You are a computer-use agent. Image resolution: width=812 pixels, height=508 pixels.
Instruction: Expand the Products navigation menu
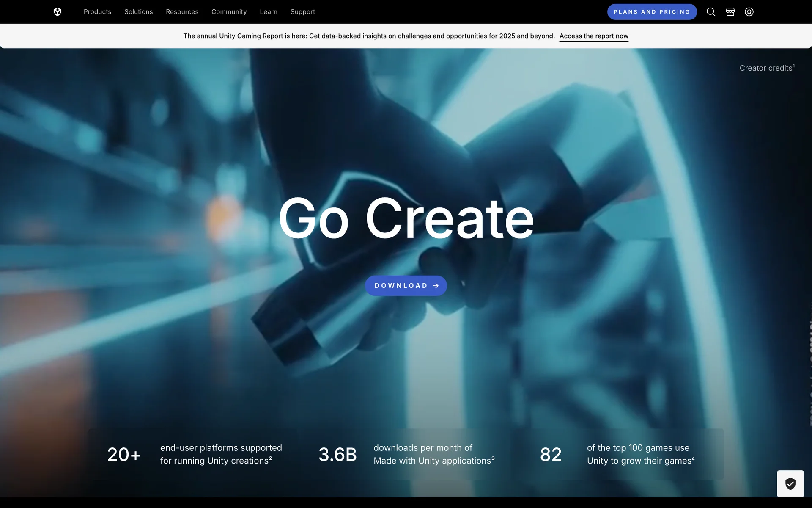(x=97, y=12)
